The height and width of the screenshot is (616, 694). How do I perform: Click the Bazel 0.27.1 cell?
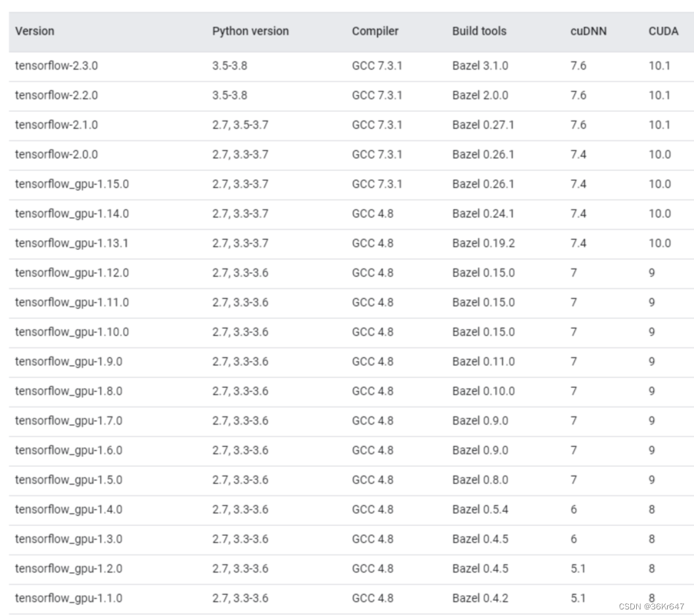tap(483, 125)
